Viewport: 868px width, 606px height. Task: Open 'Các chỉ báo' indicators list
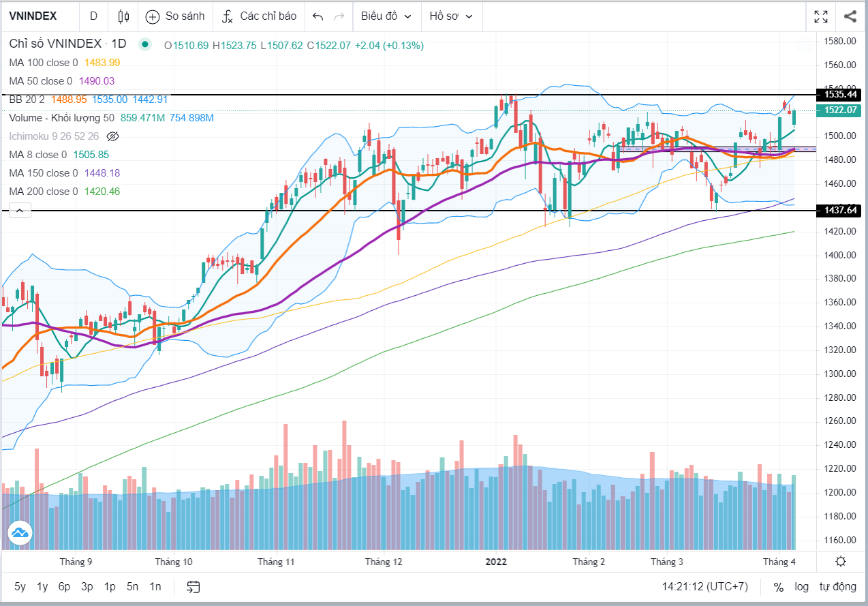[260, 16]
